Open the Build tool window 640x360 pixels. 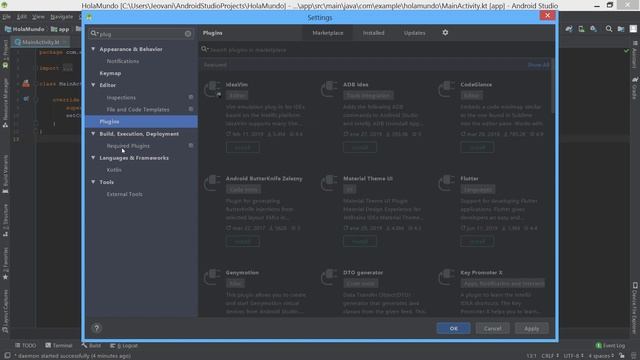click(x=91, y=345)
